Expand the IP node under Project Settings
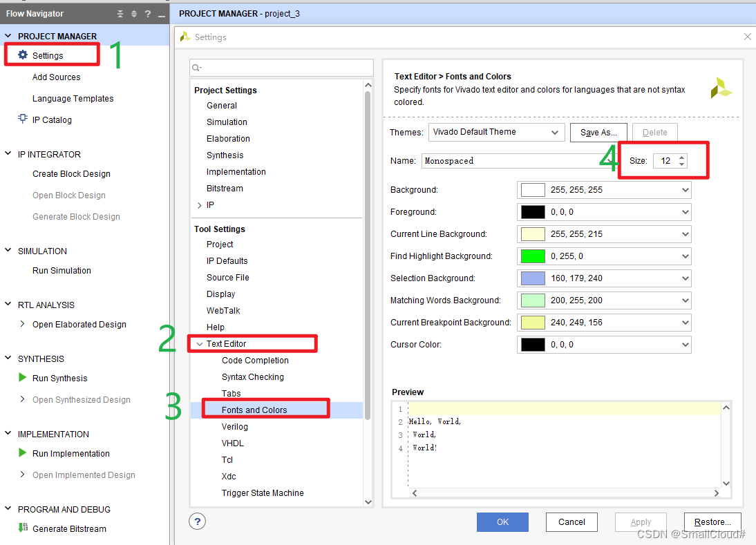The height and width of the screenshot is (545, 756). coord(200,205)
